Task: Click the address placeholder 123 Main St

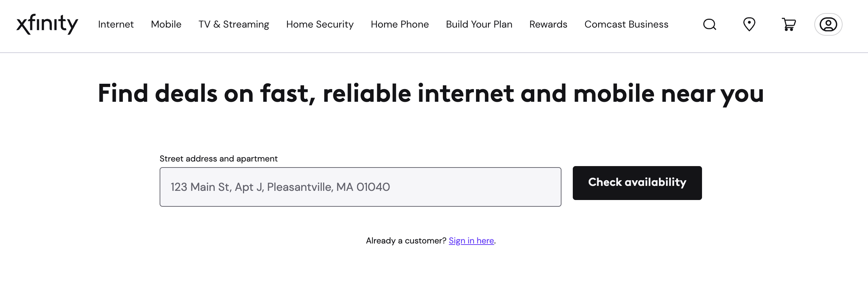Action: point(280,187)
